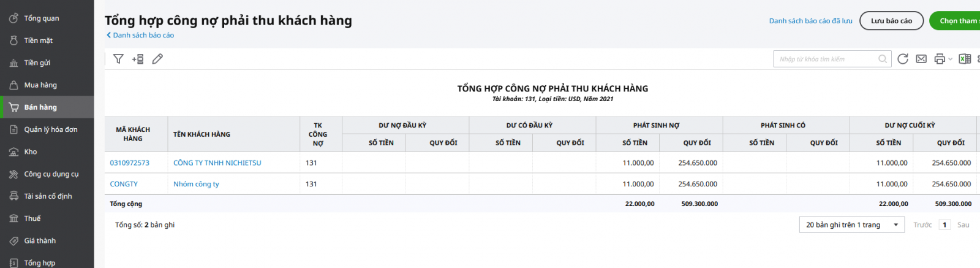980x268 pixels.
Task: Export the report to Excel
Action: [965, 59]
